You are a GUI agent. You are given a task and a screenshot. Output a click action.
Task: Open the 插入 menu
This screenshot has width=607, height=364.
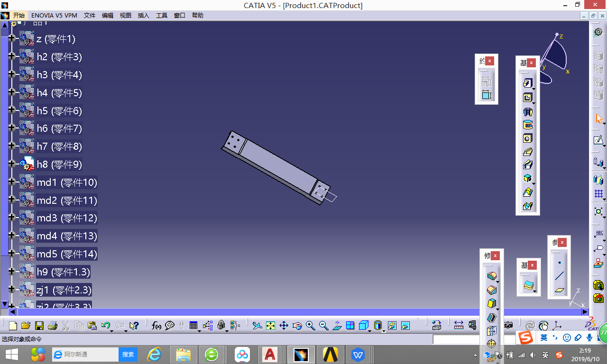[143, 16]
